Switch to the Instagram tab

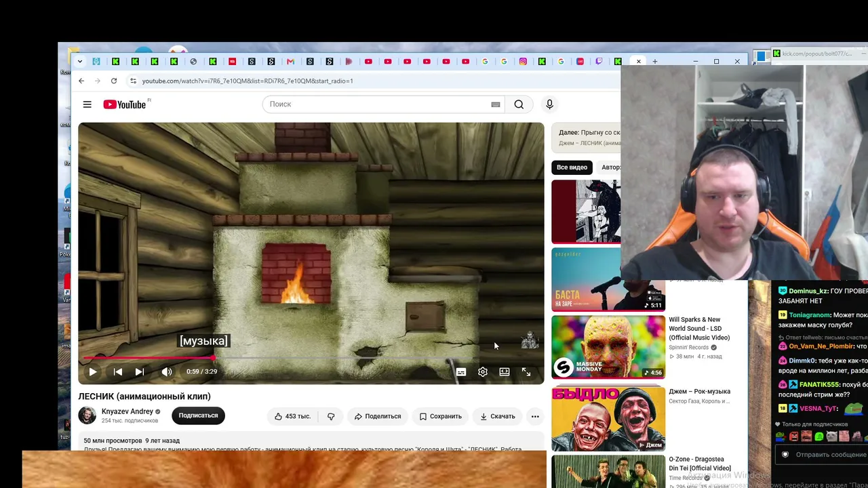(x=523, y=62)
